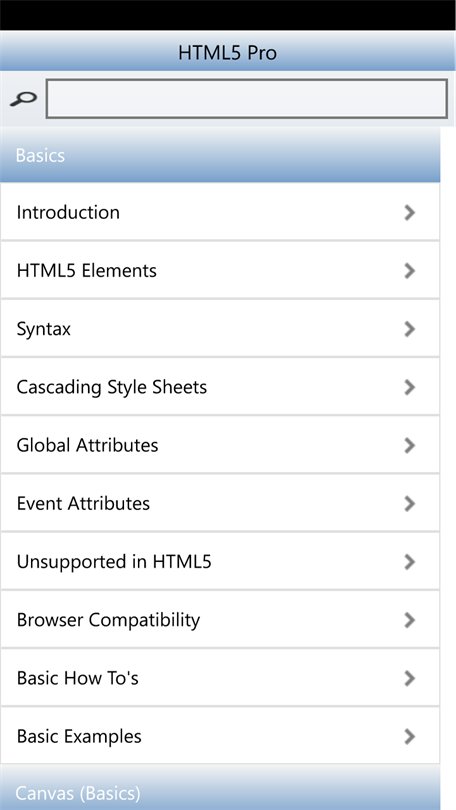
Task: View Unsupported in HTML5 list item
Action: pyautogui.click(x=220, y=562)
